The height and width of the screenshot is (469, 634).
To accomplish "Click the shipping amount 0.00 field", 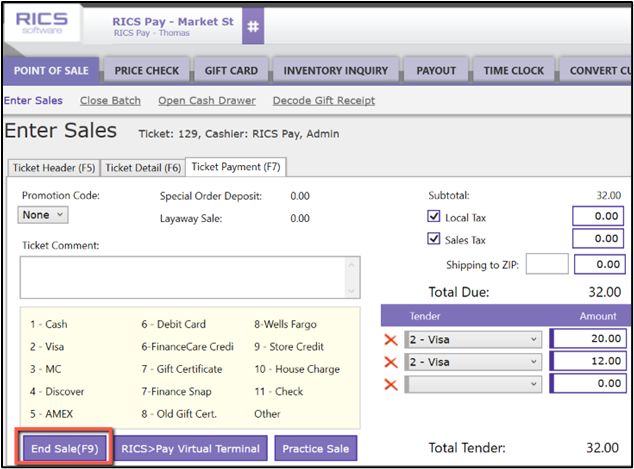I will 600,264.
